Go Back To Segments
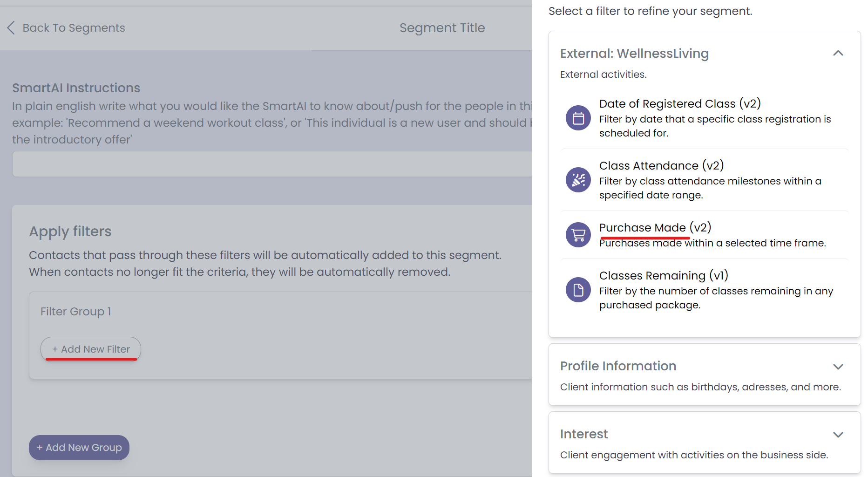This screenshot has width=868, height=477. [75, 27]
